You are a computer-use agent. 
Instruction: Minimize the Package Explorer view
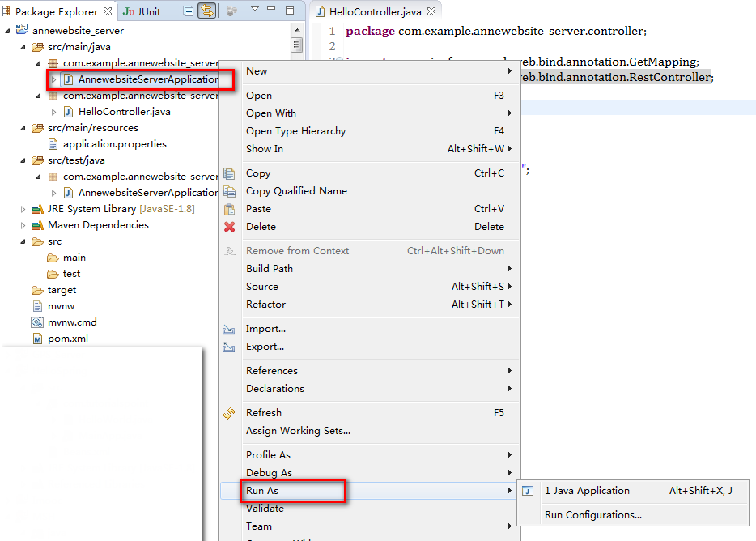(x=271, y=9)
